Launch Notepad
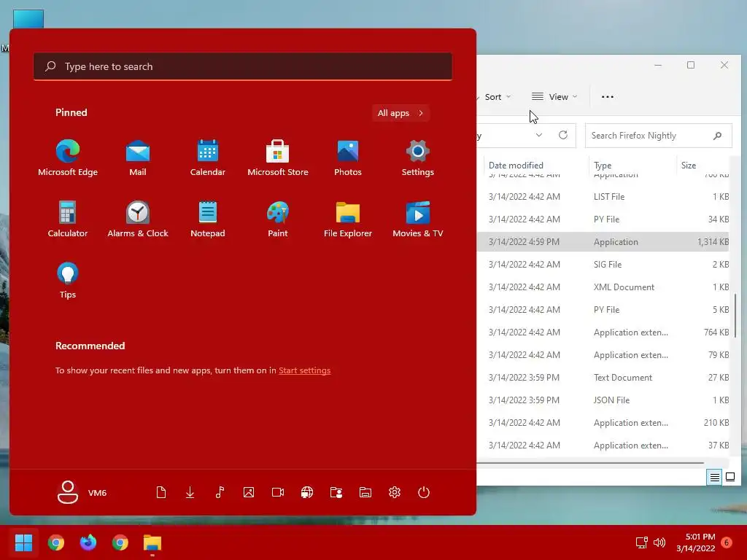This screenshot has width=747, height=560. (208, 219)
